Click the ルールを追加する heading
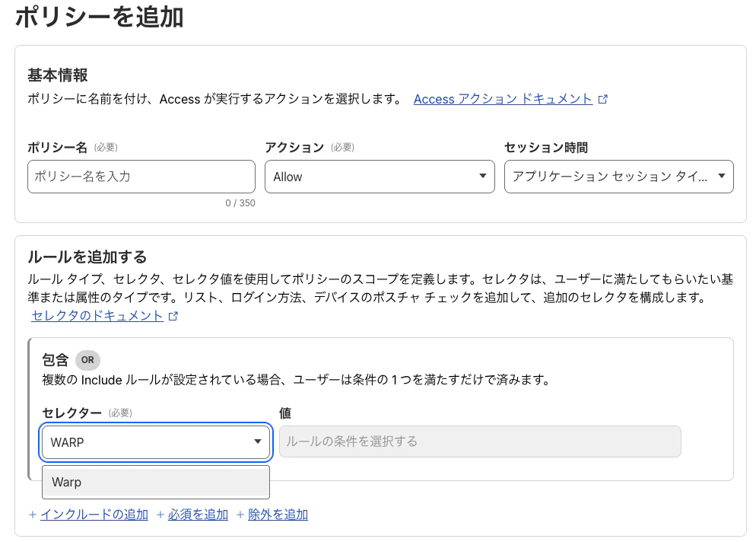756x542 pixels. tap(87, 257)
